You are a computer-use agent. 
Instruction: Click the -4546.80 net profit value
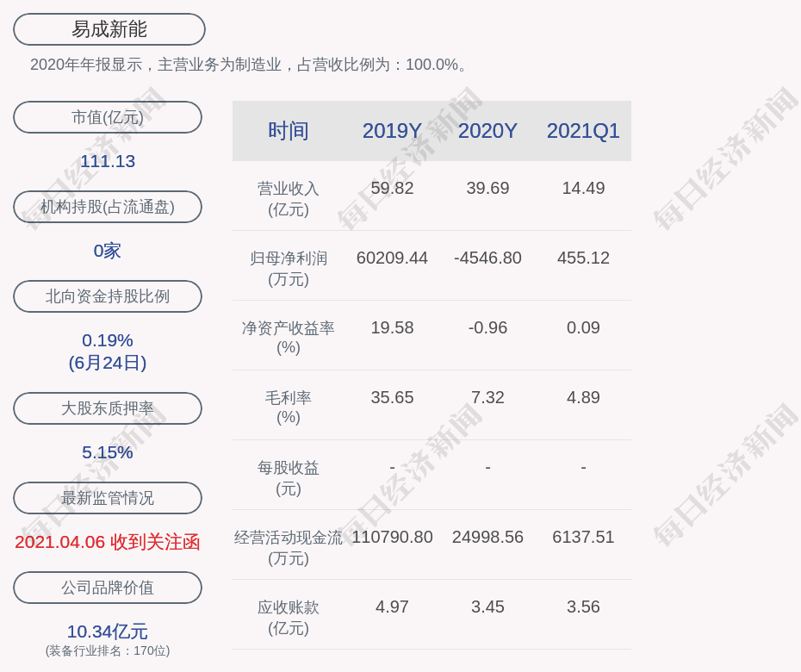(x=487, y=258)
